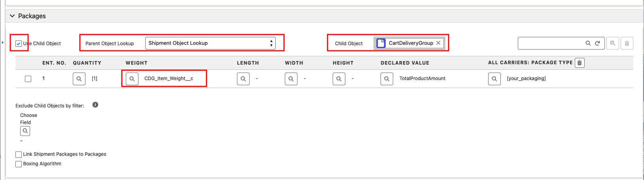Open the Parent Object Lookup dropdown
The width and height of the screenshot is (644, 180).
(210, 43)
